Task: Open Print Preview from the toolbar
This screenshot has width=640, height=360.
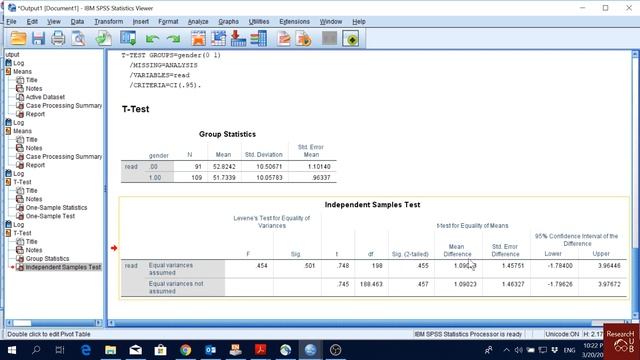Action: [78, 39]
